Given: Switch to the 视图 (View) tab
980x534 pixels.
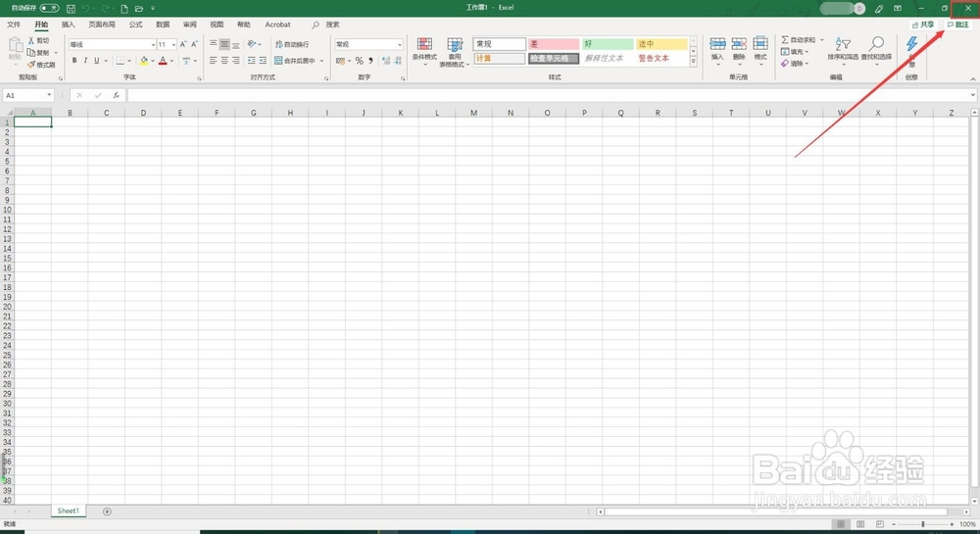Looking at the screenshot, I should click(217, 24).
